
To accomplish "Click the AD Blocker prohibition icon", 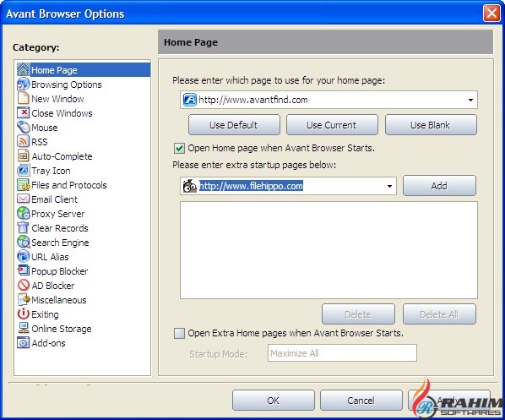I will coord(23,285).
